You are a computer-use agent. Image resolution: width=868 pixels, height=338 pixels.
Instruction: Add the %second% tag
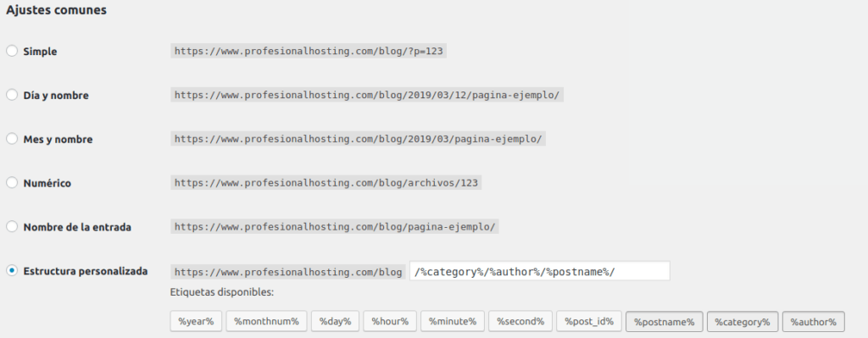tap(520, 321)
